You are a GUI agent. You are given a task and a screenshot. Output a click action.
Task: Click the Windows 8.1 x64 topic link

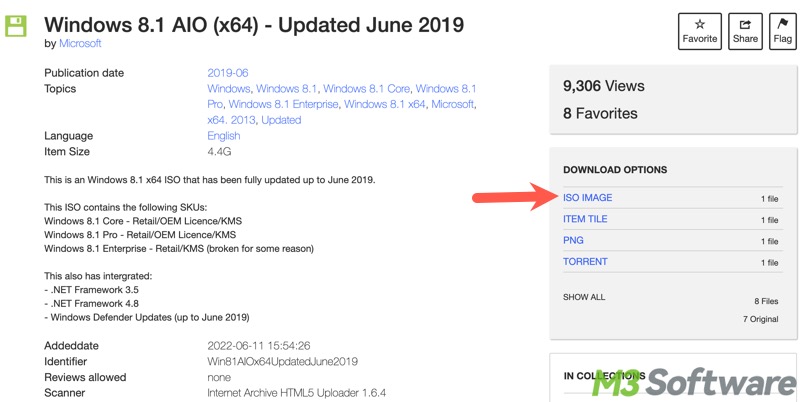coord(385,104)
